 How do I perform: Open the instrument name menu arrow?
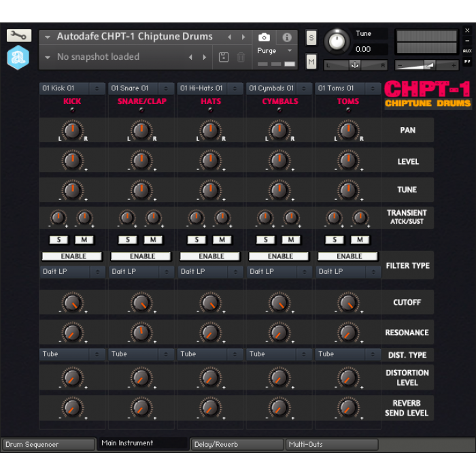point(48,37)
